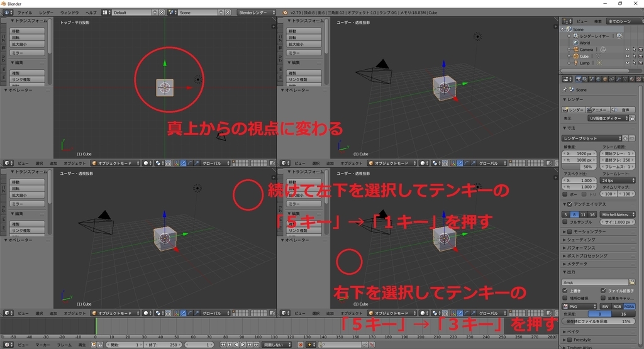Adjust the 50% resolution percentage slider
The width and height of the screenshot is (644, 349).
[x=579, y=167]
